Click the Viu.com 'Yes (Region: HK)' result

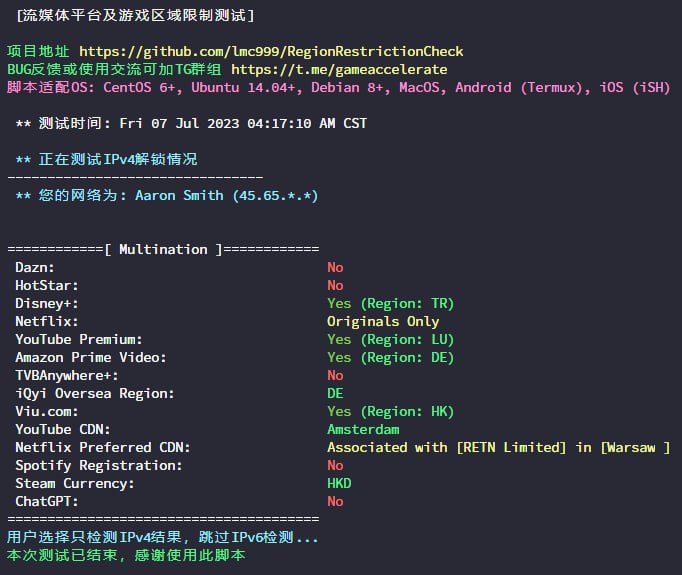pyautogui.click(x=390, y=411)
